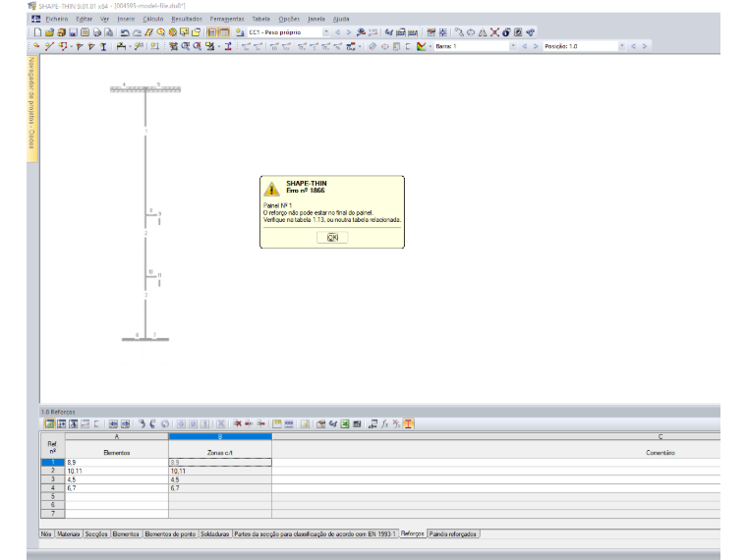The image size is (747, 560).
Task: Click the previous table blue arrow icon
Action: (x=113, y=423)
